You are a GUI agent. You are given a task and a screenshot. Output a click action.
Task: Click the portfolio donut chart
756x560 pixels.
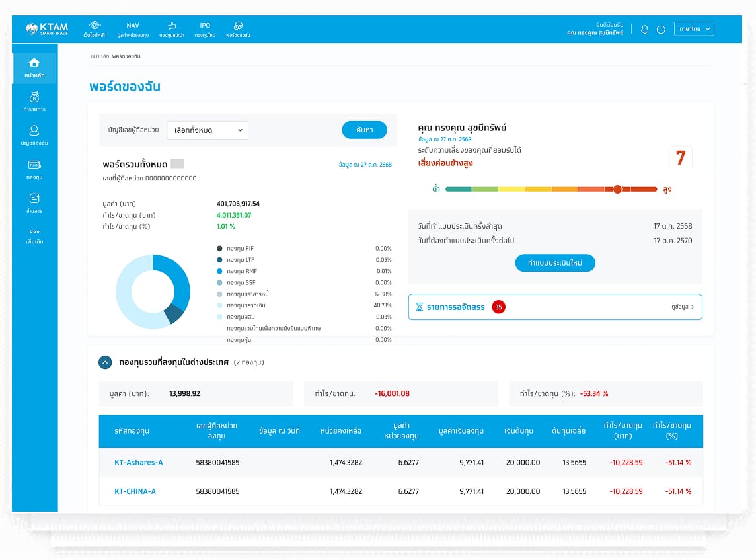point(153,292)
